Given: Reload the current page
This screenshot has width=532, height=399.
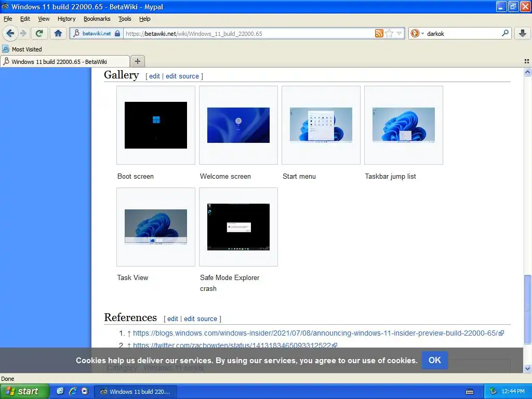Looking at the screenshot, I should coord(39,33).
